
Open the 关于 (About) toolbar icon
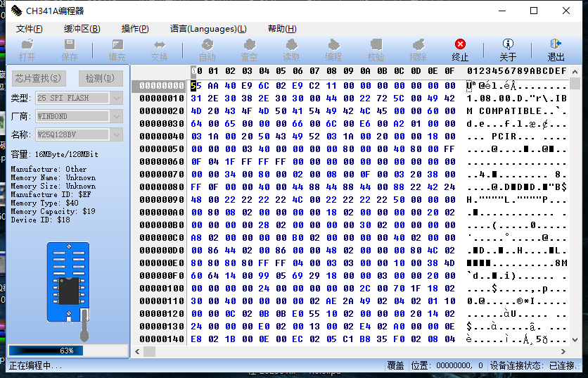[507, 49]
